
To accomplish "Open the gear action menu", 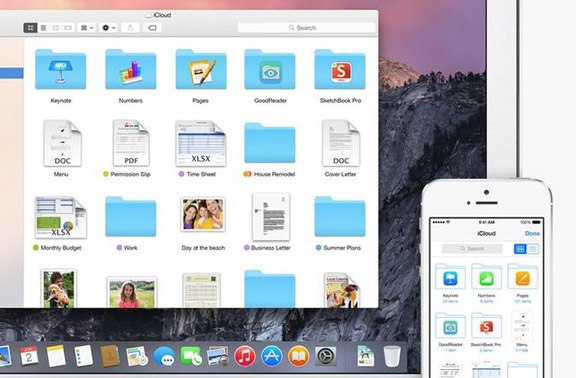I will coord(108,28).
